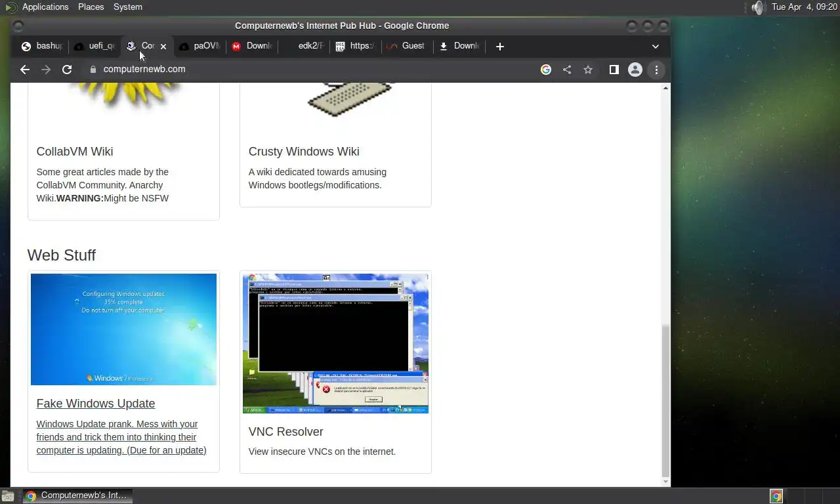Image resolution: width=840 pixels, height=504 pixels.
Task: Click the Windows Update prank description
Action: 121,437
